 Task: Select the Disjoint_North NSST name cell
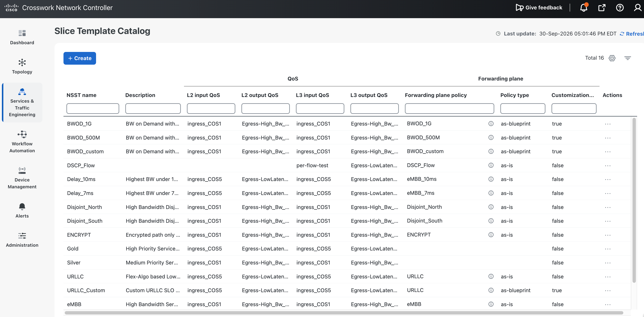[x=85, y=207]
